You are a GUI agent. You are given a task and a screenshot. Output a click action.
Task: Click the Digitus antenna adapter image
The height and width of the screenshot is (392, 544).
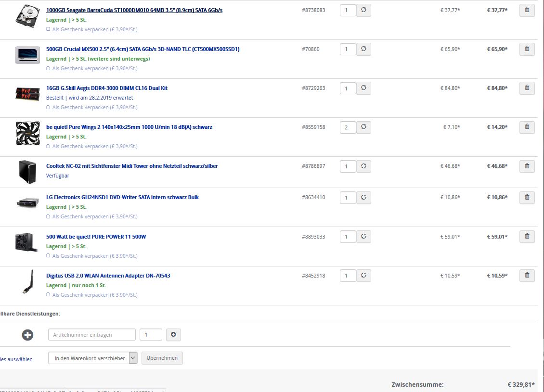28,281
